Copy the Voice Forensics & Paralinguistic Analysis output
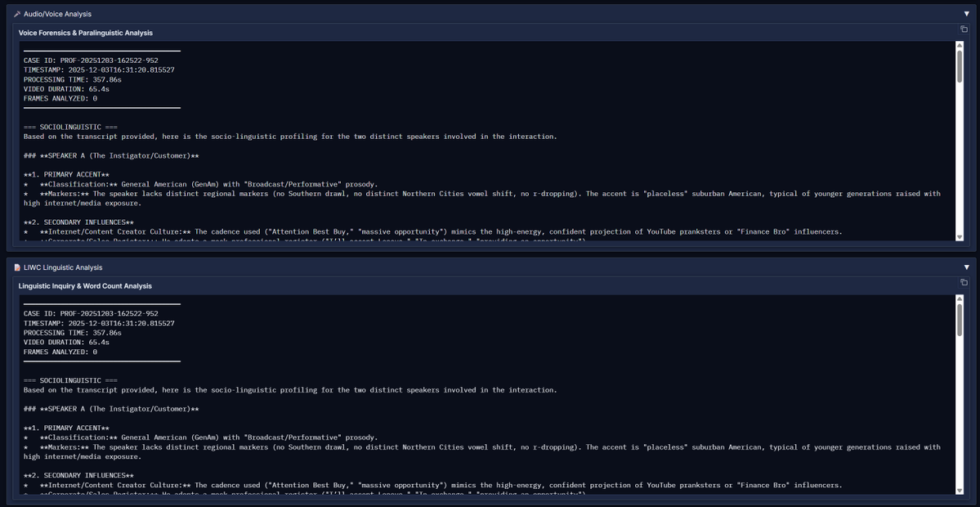980x507 pixels. [x=964, y=29]
